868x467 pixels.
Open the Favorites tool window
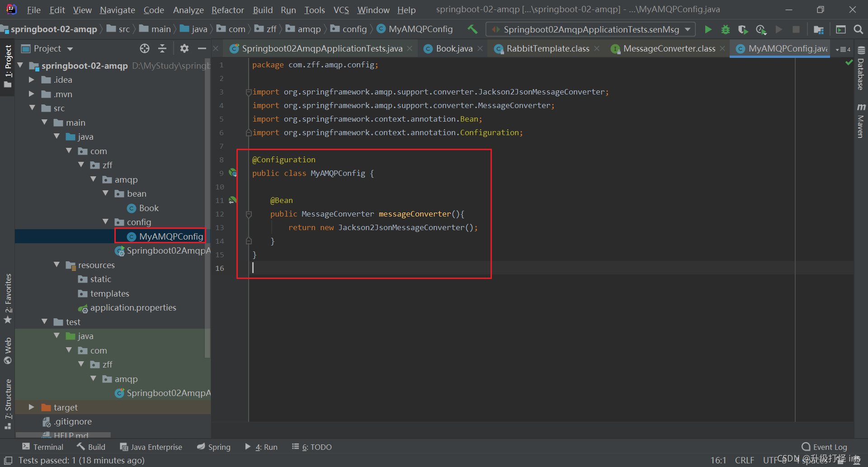(8, 298)
